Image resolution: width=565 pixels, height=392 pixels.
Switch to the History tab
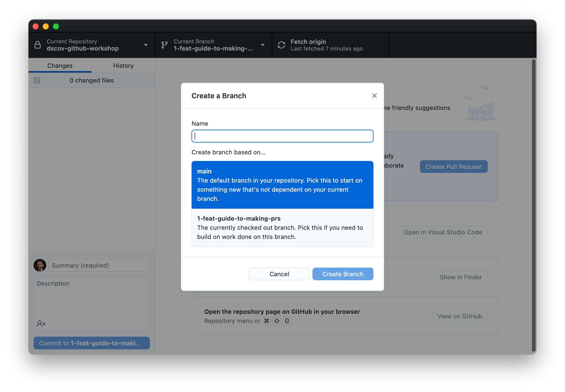123,66
